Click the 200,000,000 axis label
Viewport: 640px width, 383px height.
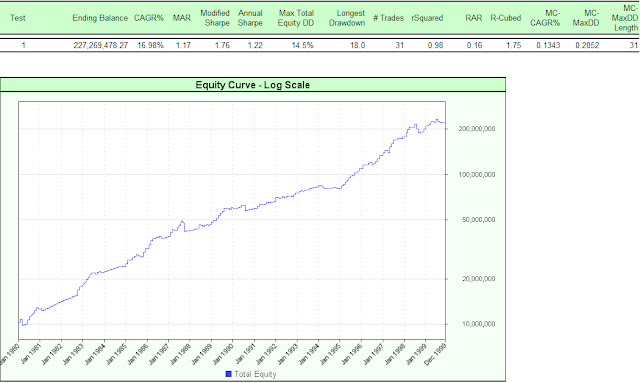tap(477, 129)
